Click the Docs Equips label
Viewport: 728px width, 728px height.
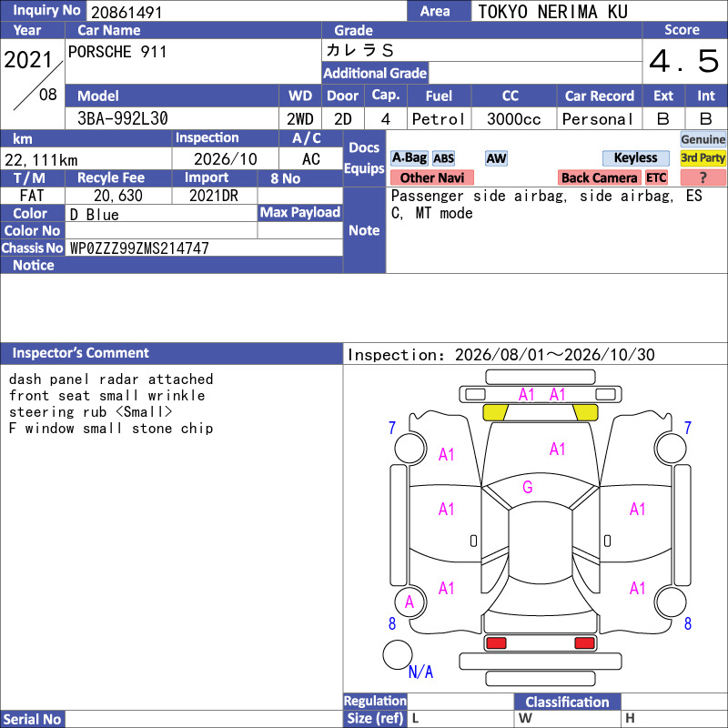coord(364,158)
